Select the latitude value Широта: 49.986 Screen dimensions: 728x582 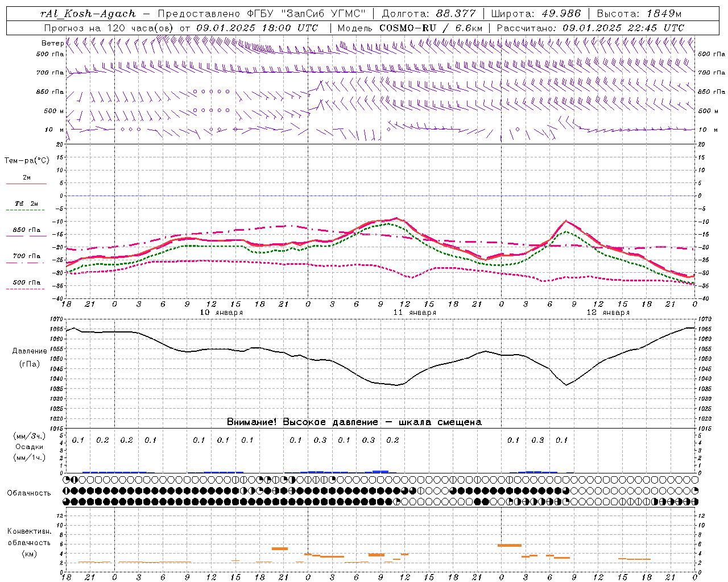click(x=536, y=14)
